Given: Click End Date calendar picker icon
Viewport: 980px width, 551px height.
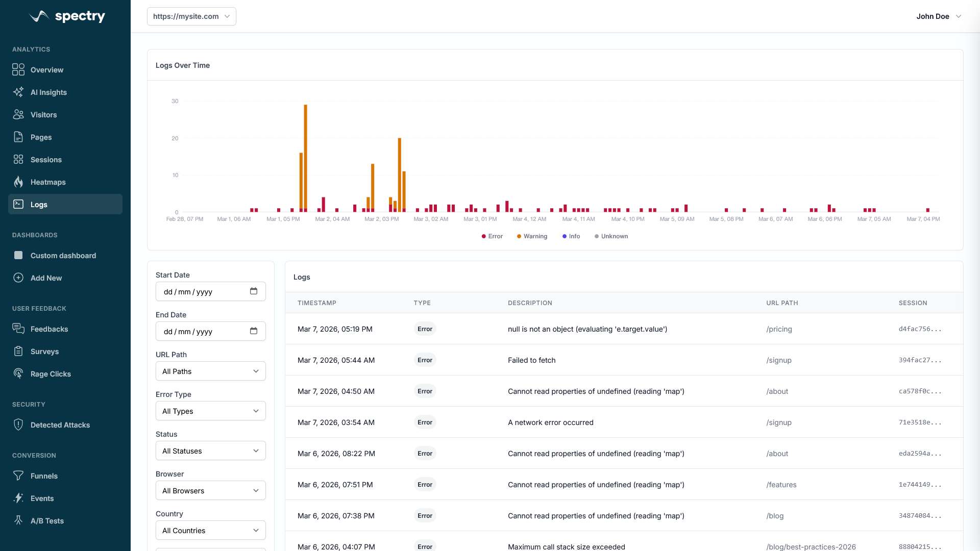Looking at the screenshot, I should 254,331.
